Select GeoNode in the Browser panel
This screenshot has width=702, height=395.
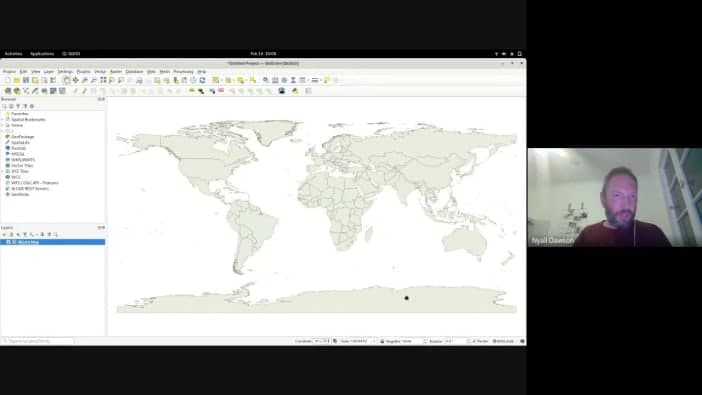[20, 195]
